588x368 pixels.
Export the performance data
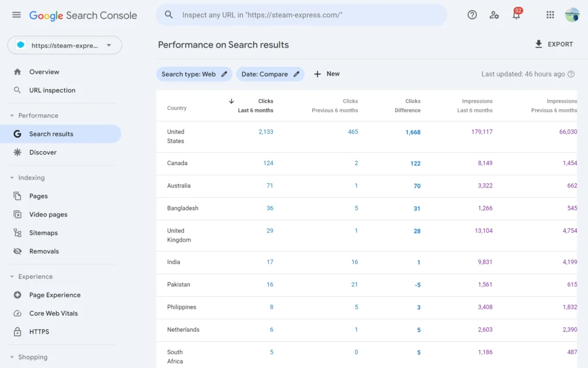[x=554, y=44]
